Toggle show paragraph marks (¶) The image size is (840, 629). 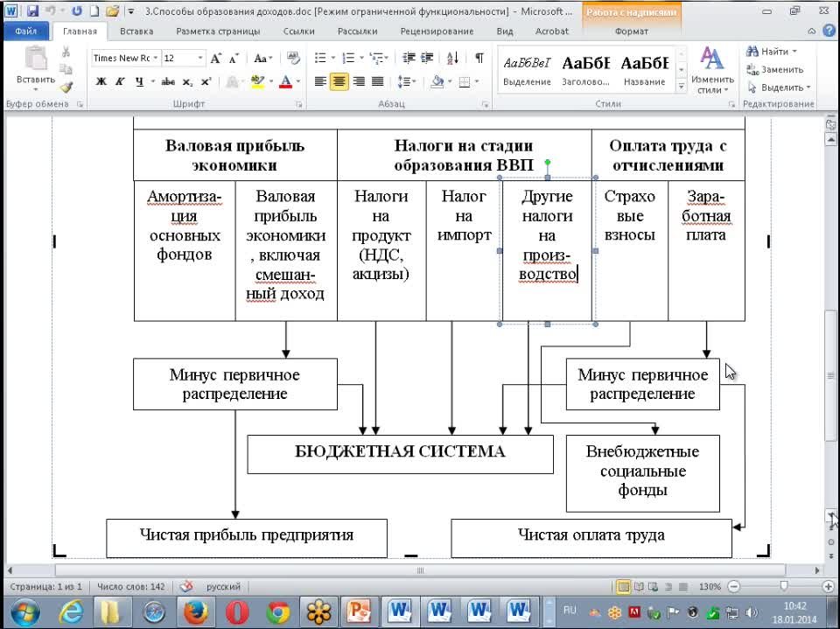[479, 59]
